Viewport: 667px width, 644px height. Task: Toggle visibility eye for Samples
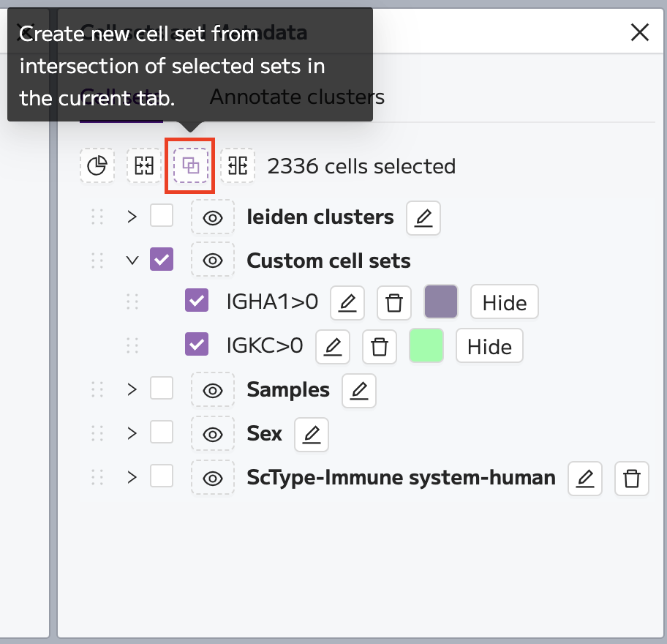coord(213,390)
